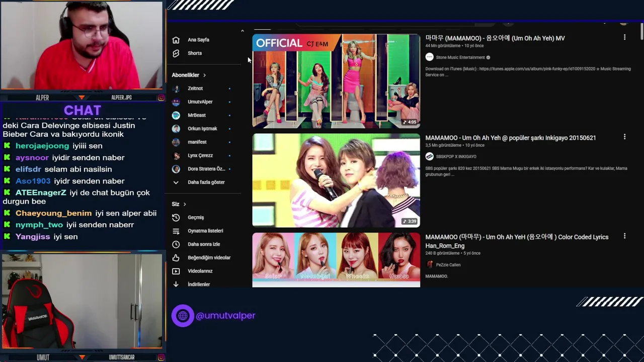Click chat username Aso1903
This screenshot has width=644, height=362.
pyautogui.click(x=33, y=181)
